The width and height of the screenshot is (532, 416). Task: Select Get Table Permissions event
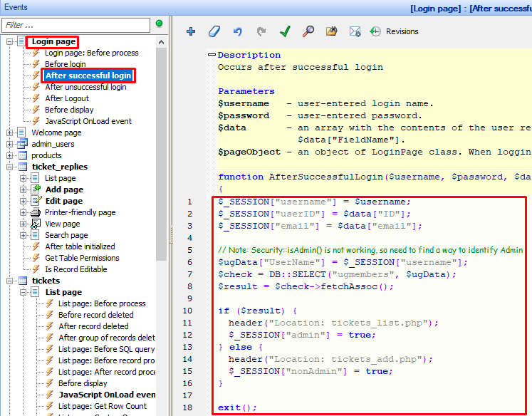[x=82, y=258]
